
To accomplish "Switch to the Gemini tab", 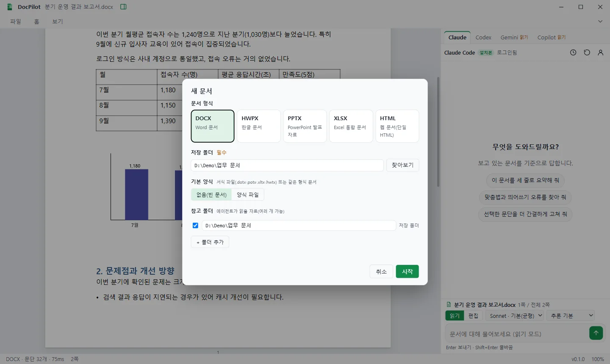I will [x=514, y=37].
